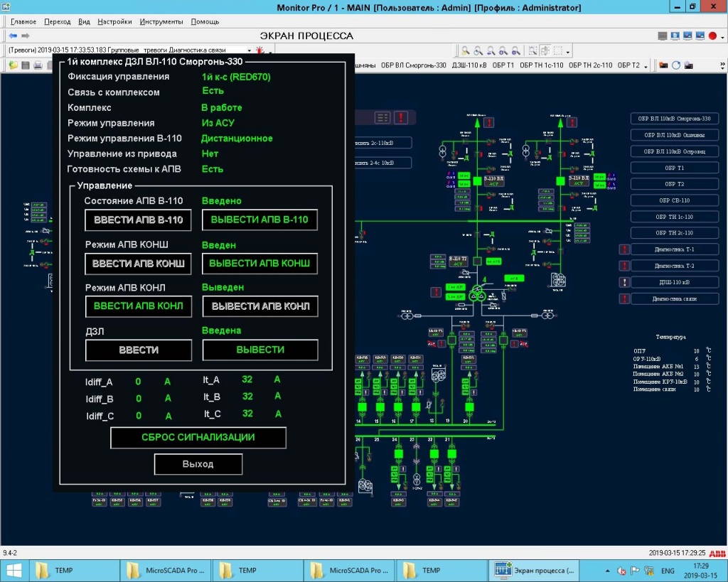The image size is (728, 582).
Task: Click the red exclamation icon beside Диагностика Т-1
Action: 624,249
